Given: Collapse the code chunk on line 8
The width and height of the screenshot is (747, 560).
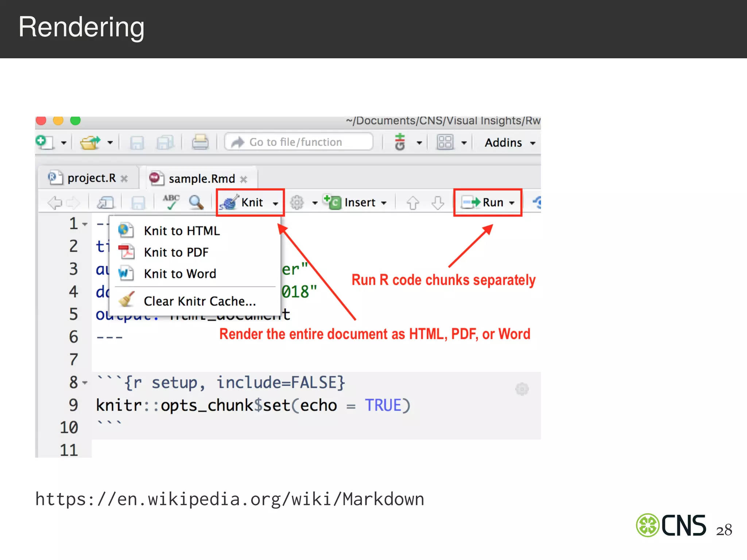Looking at the screenshot, I should click(x=85, y=383).
